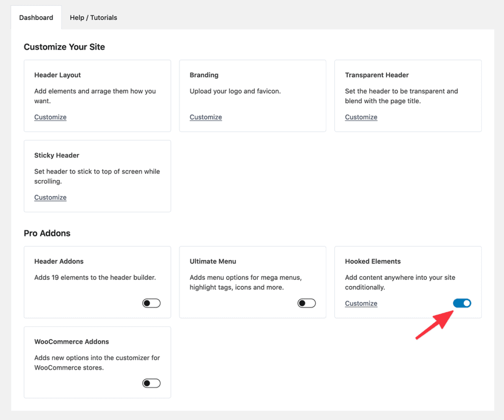
Task: Click the Transparent Header card
Action: pos(408,96)
